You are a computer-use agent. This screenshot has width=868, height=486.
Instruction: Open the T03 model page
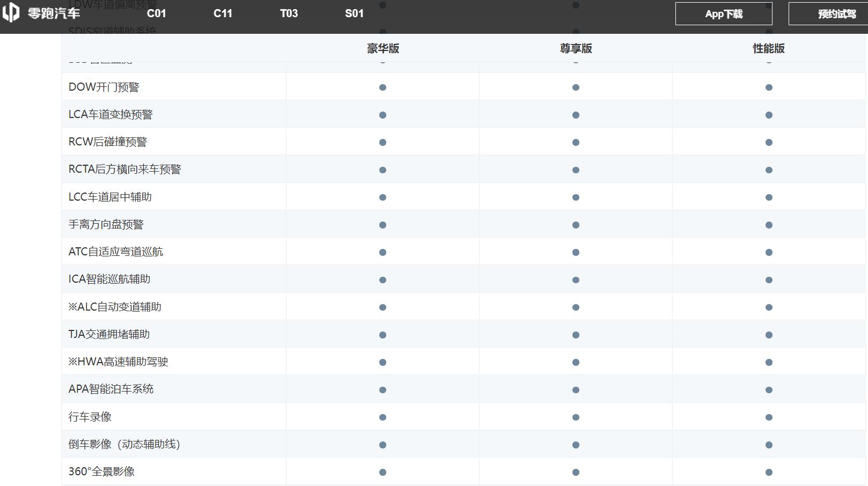click(289, 13)
